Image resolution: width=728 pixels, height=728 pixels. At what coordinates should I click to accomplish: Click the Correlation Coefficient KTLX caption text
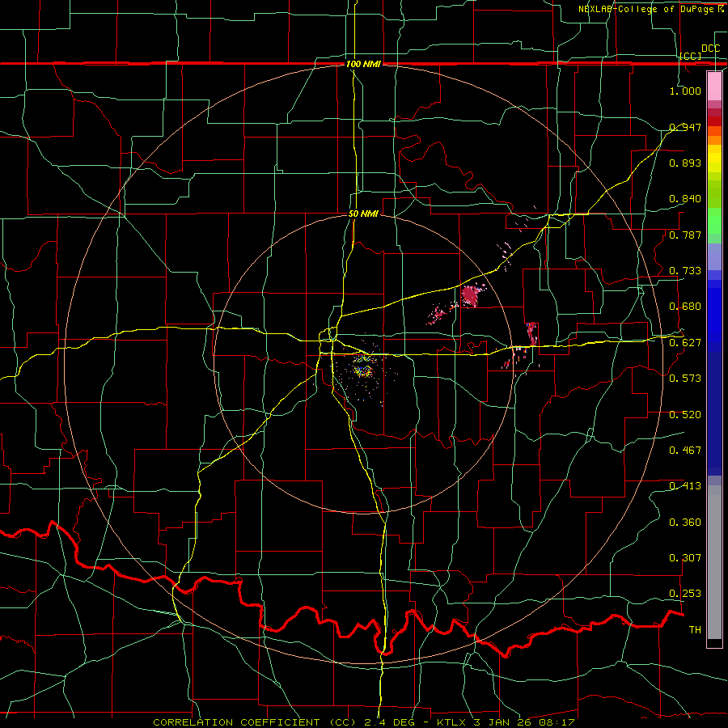(x=364, y=722)
